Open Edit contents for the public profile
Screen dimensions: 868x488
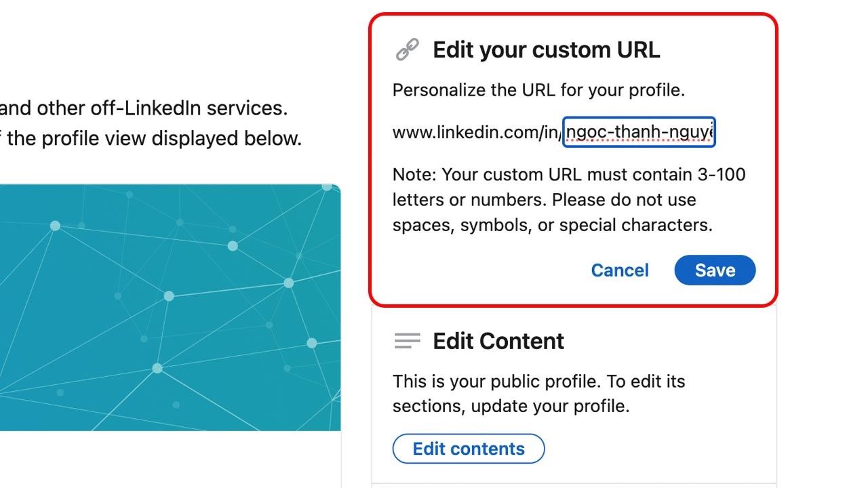point(469,449)
